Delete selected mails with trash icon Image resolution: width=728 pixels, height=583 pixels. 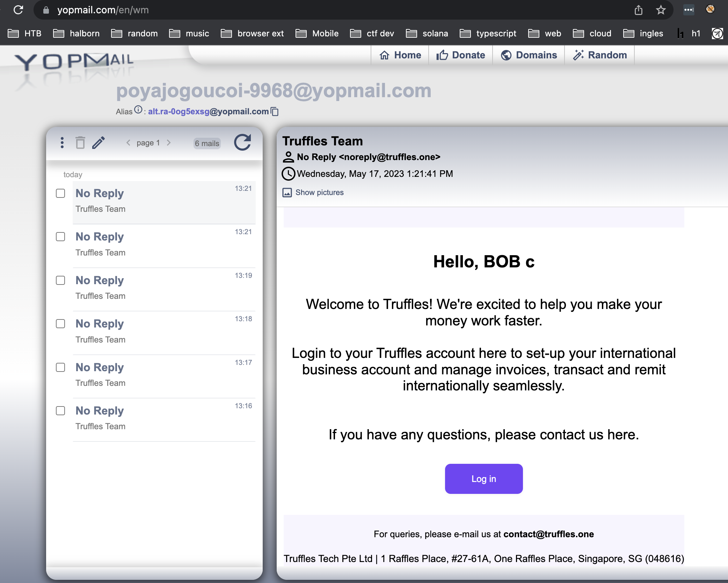(x=80, y=143)
